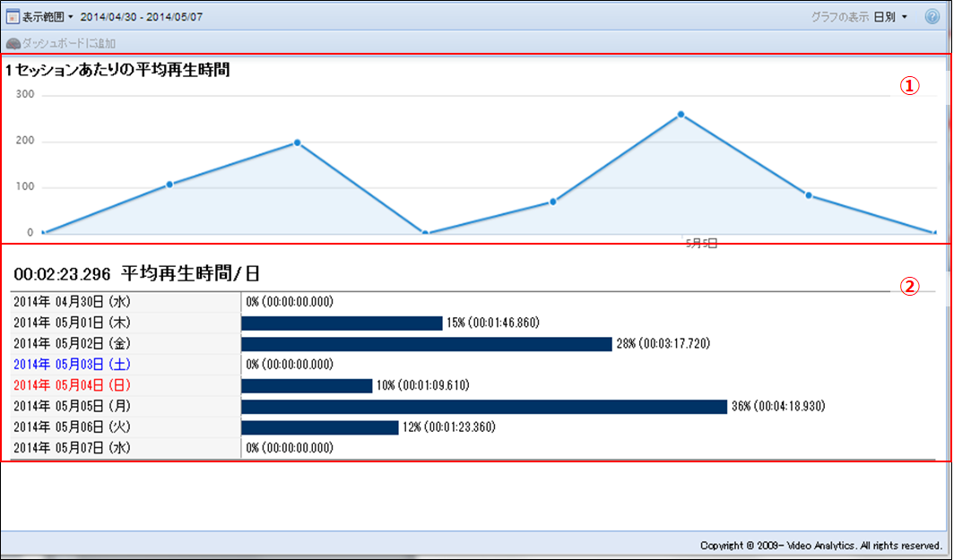Click the 15% bar for 05月01日
The width and height of the screenshot is (971, 560).
point(342,323)
